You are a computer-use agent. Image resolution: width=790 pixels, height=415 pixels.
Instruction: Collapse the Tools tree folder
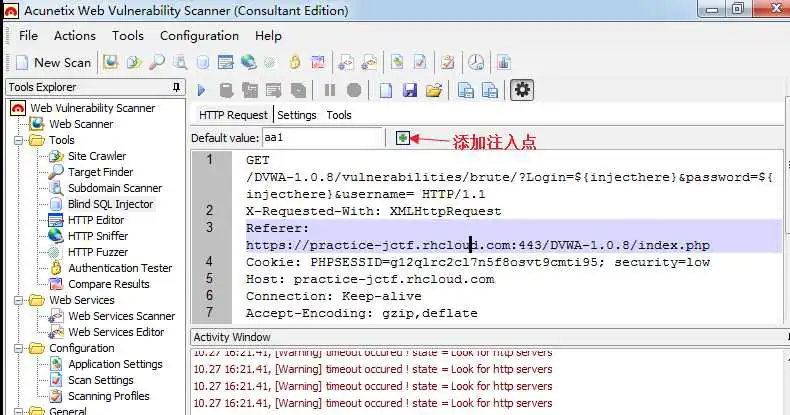tap(19, 140)
